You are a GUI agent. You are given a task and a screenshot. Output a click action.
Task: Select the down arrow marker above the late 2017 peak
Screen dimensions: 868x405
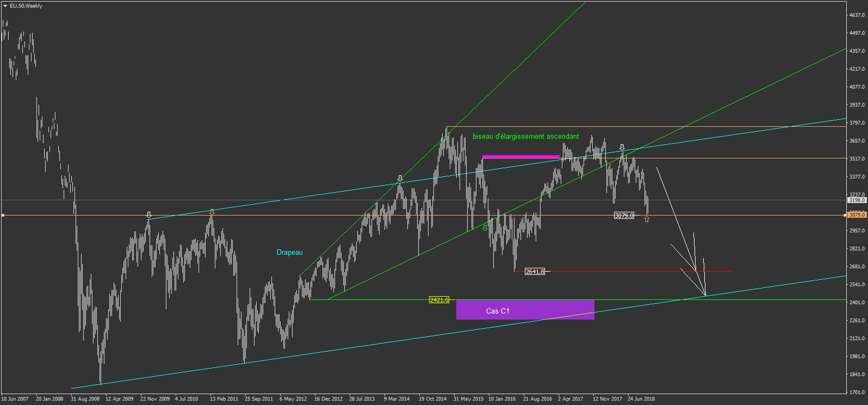(622, 148)
